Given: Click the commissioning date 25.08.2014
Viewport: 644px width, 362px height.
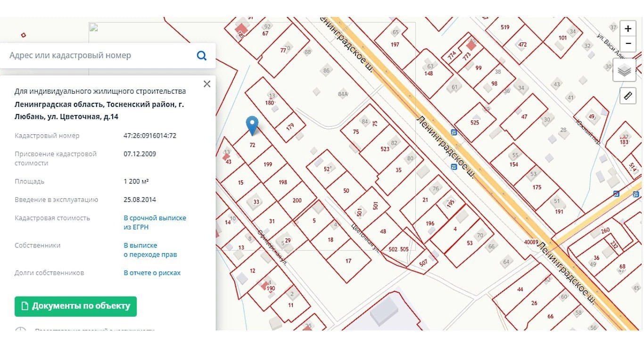Looking at the screenshot, I should click(x=140, y=200).
